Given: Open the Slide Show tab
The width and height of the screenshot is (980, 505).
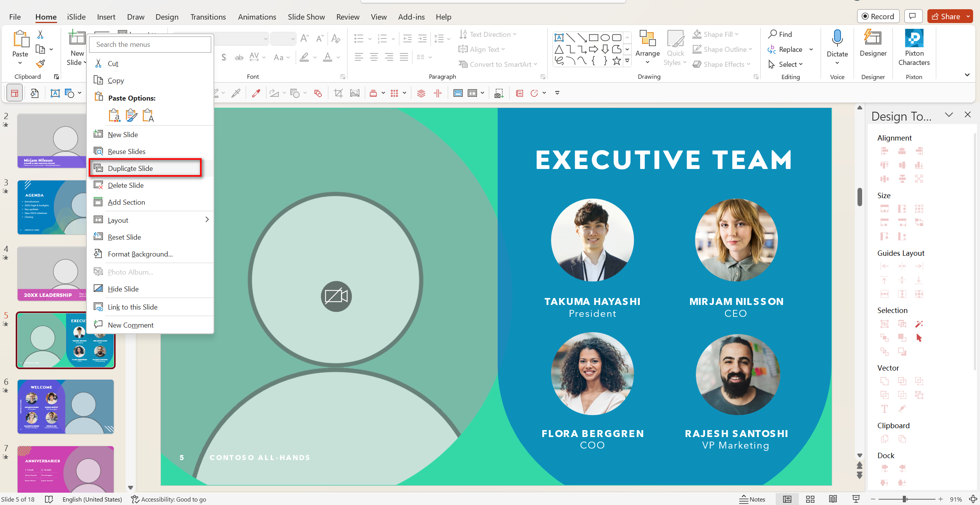Looking at the screenshot, I should click(x=306, y=17).
